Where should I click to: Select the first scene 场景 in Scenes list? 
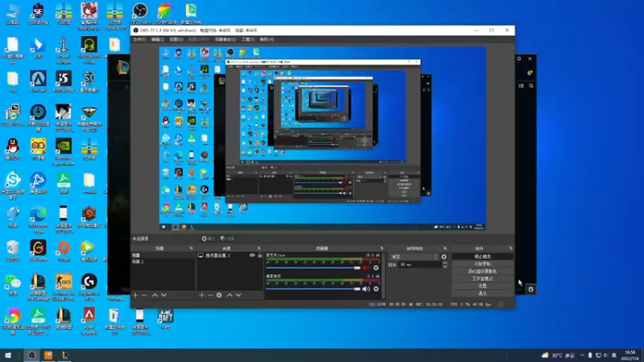click(163, 255)
